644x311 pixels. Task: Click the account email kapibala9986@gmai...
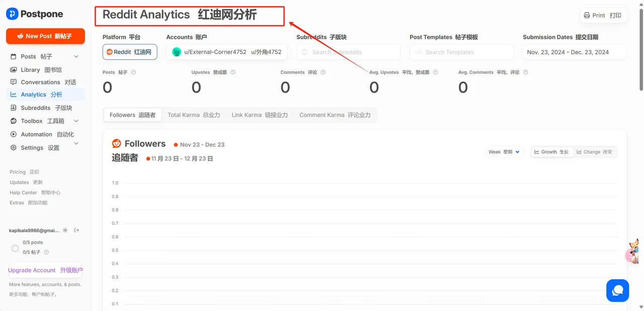34,231
